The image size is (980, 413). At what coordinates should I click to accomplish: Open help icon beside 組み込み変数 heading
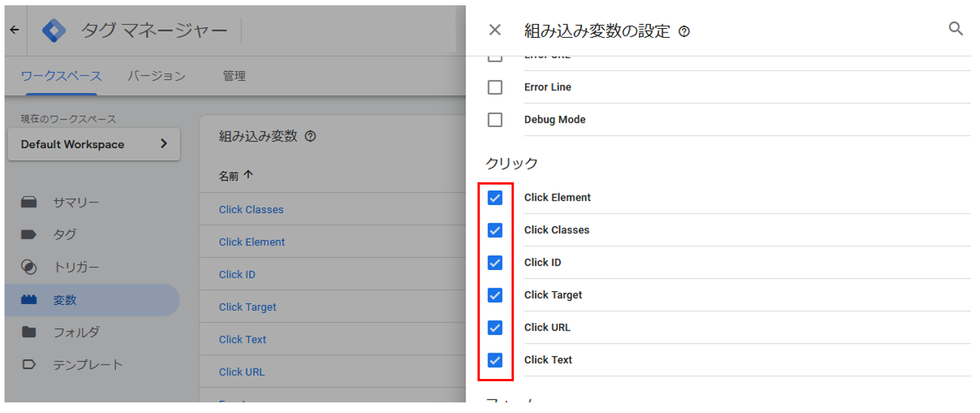coord(310,137)
